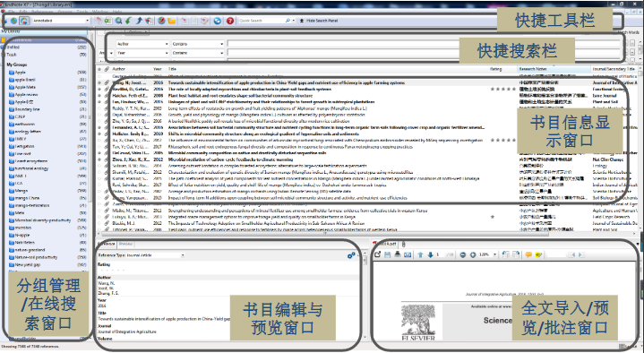Select the paperclip attachment tab

click(x=404, y=244)
